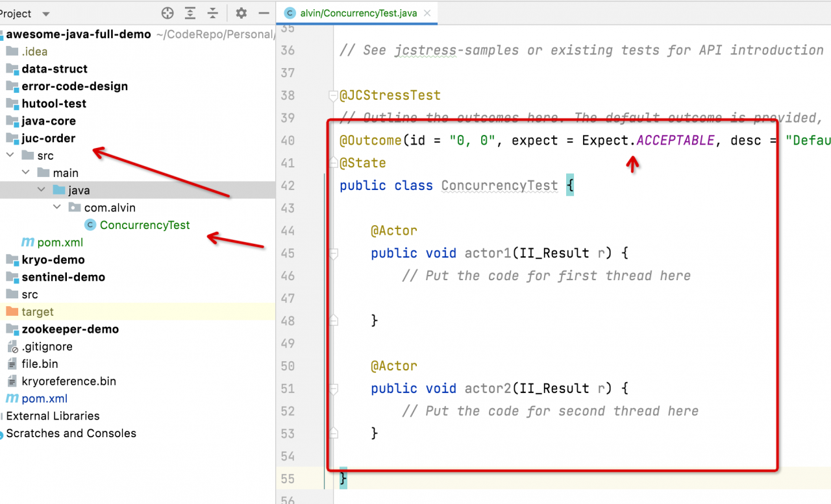
Task: Hide the Project tool window with minus icon
Action: tap(263, 13)
